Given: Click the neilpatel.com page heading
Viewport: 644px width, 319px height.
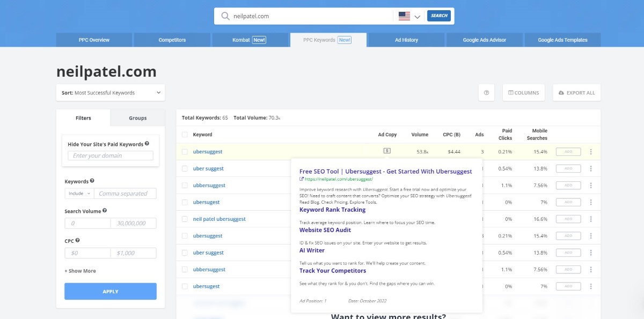Looking at the screenshot, I should point(106,71).
